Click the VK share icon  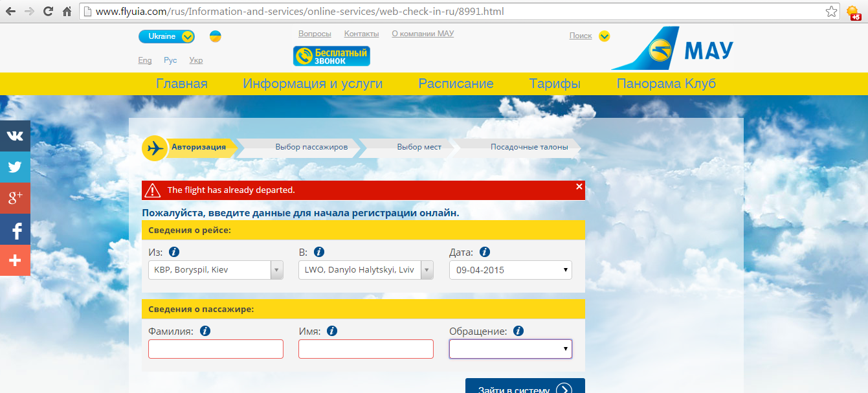pos(15,136)
